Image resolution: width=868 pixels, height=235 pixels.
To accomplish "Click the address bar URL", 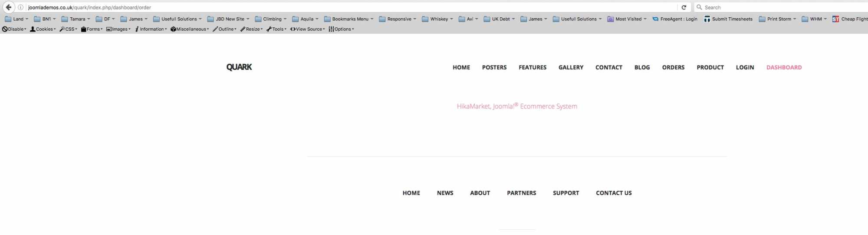I will pos(89,7).
